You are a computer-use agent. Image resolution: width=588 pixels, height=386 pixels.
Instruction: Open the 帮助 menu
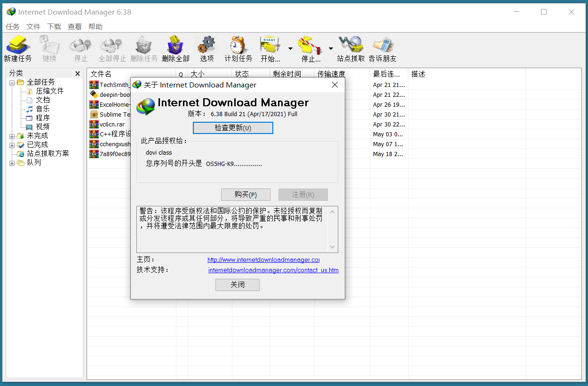(95, 27)
